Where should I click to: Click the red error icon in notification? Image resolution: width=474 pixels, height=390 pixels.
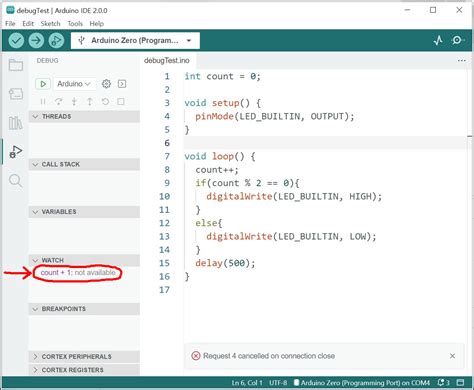pyautogui.click(x=196, y=356)
